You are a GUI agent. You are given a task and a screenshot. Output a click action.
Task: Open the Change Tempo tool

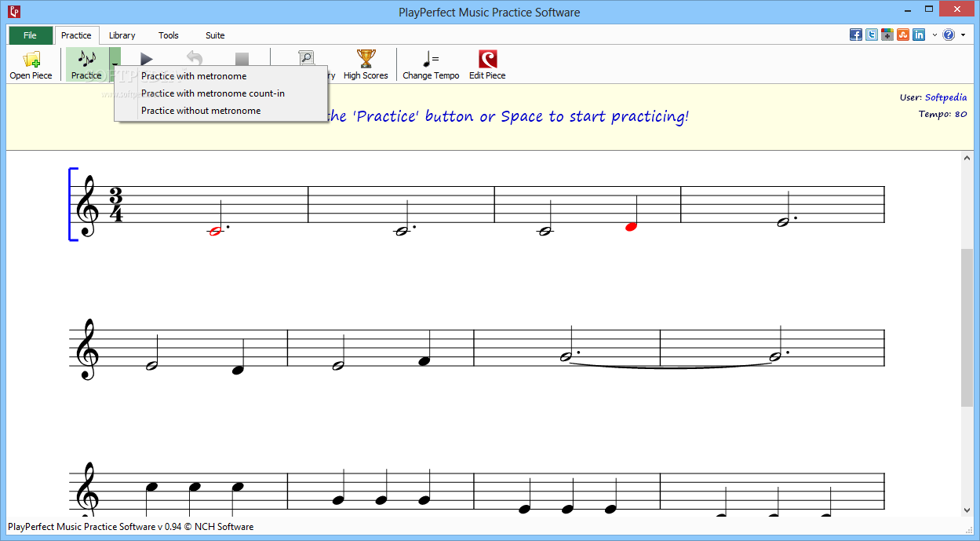click(x=431, y=64)
